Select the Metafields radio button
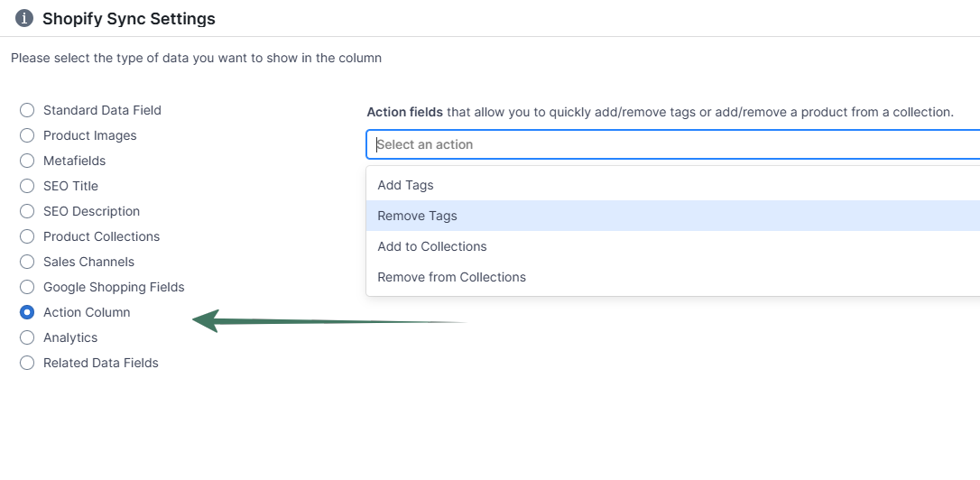 click(27, 161)
